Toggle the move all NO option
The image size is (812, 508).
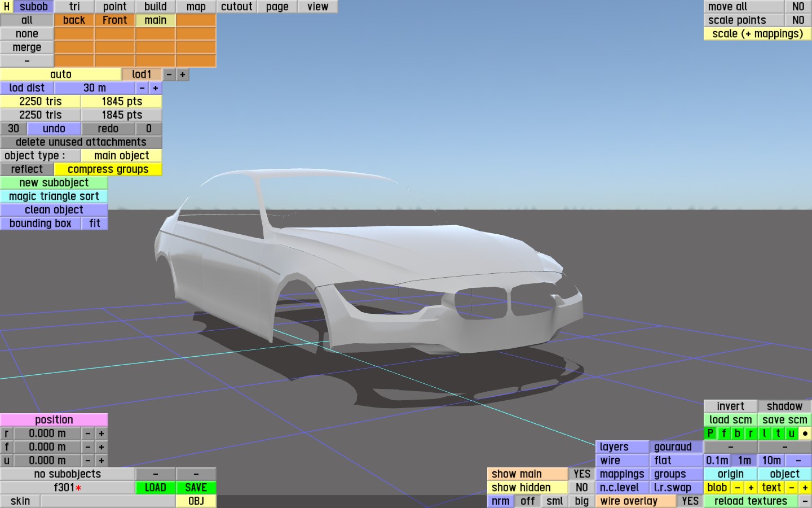coord(798,7)
